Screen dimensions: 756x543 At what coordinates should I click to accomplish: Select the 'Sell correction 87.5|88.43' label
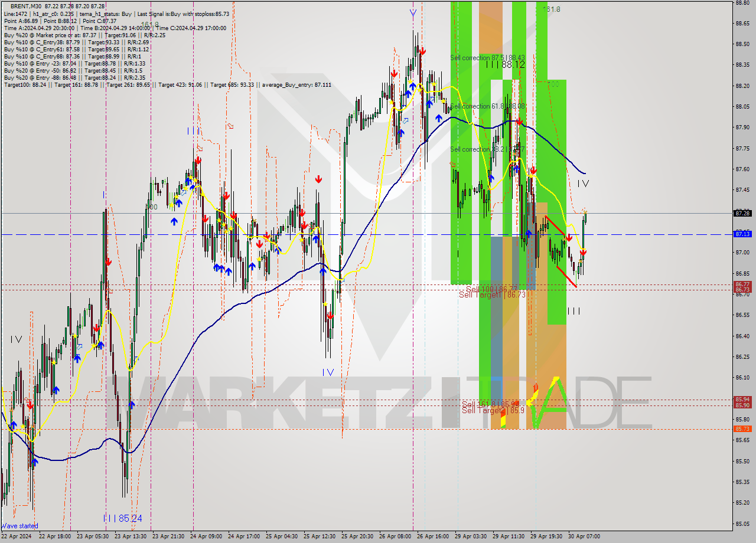tap(487, 58)
